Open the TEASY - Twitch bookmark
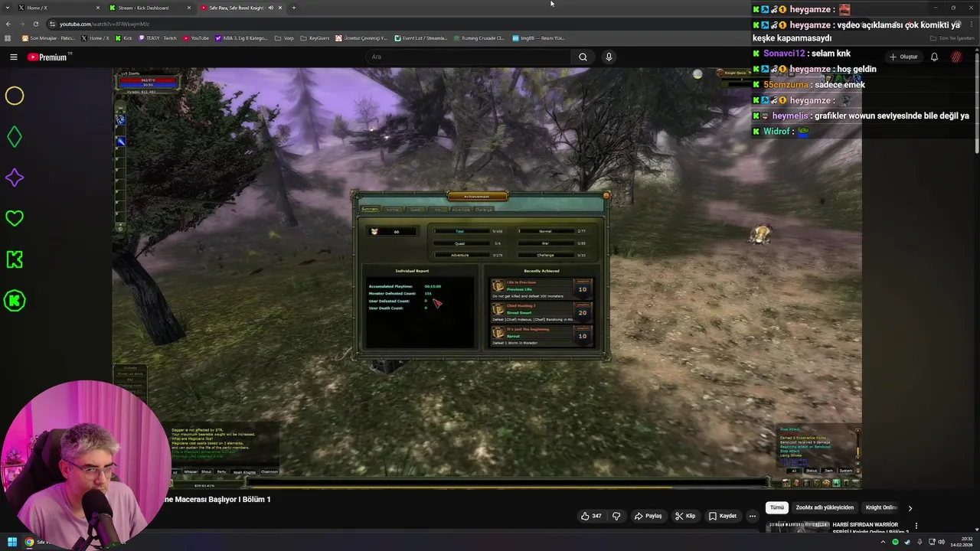This screenshot has width=980, height=551. pyautogui.click(x=157, y=37)
